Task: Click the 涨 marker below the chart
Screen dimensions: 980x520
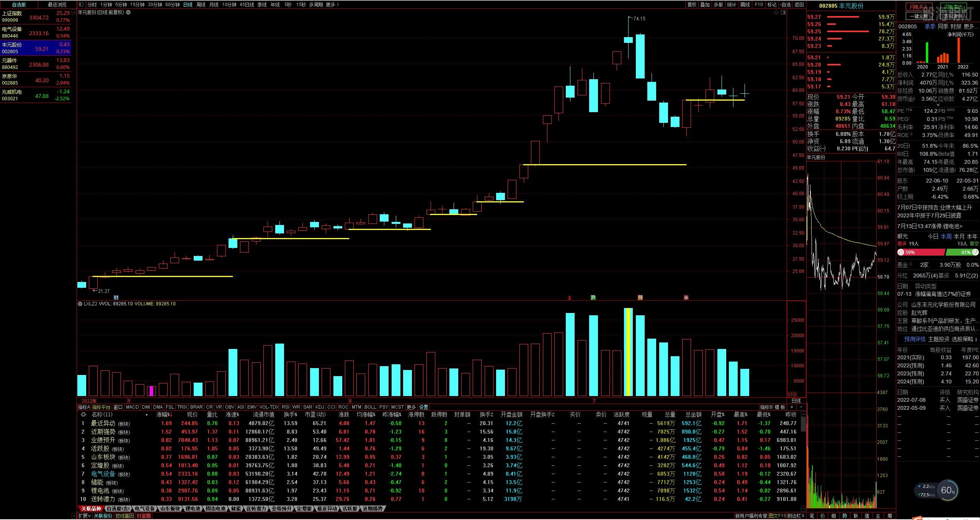Action: pyautogui.click(x=686, y=297)
